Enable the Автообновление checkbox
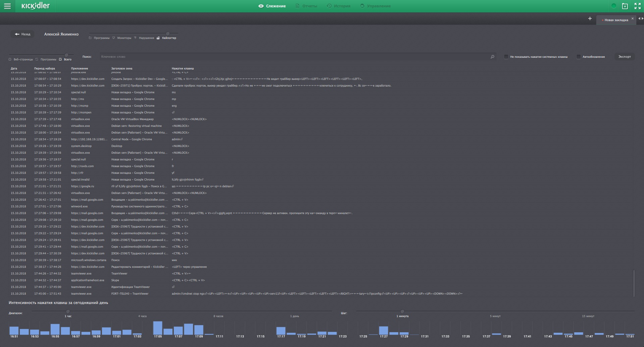The height and width of the screenshot is (347, 644). pyautogui.click(x=579, y=57)
